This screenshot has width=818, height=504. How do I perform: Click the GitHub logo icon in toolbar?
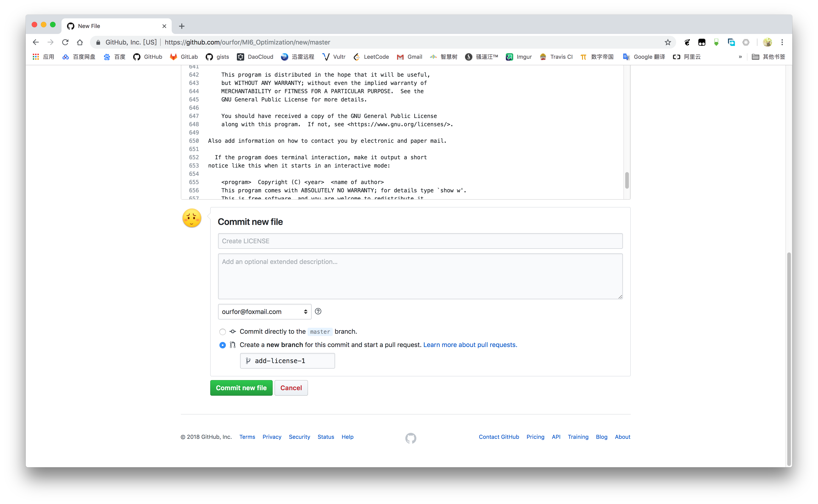point(136,57)
